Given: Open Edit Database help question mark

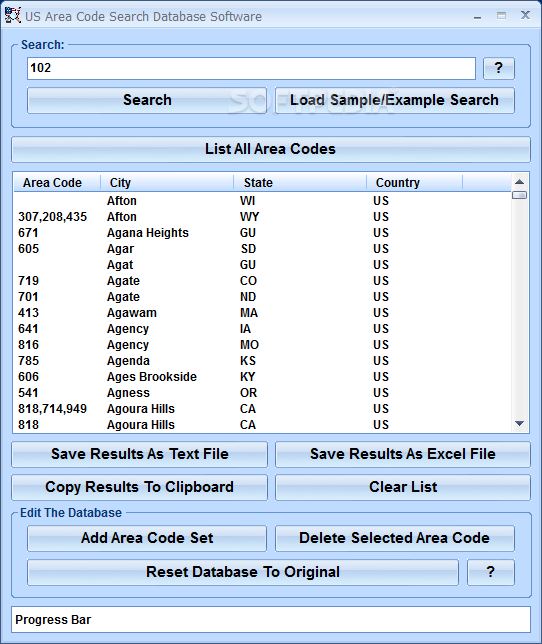Looking at the screenshot, I should (x=491, y=573).
